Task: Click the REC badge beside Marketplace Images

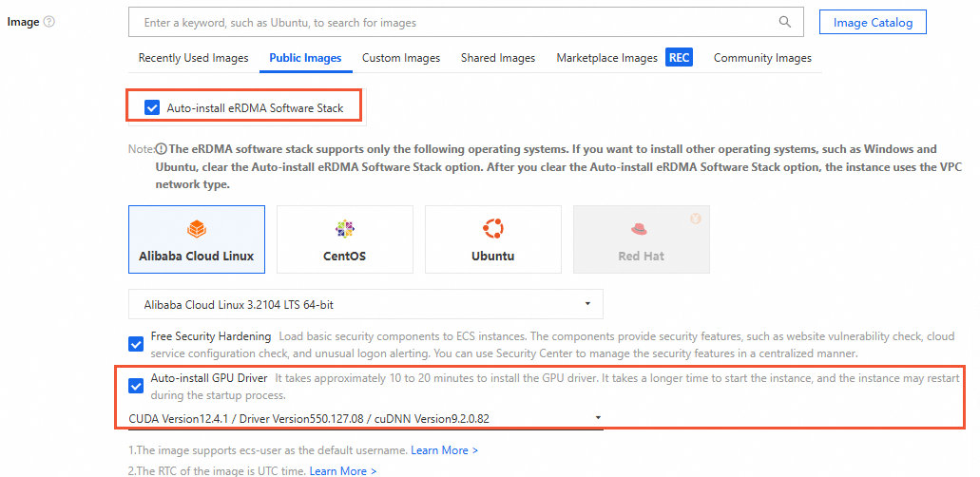Action: coord(680,58)
